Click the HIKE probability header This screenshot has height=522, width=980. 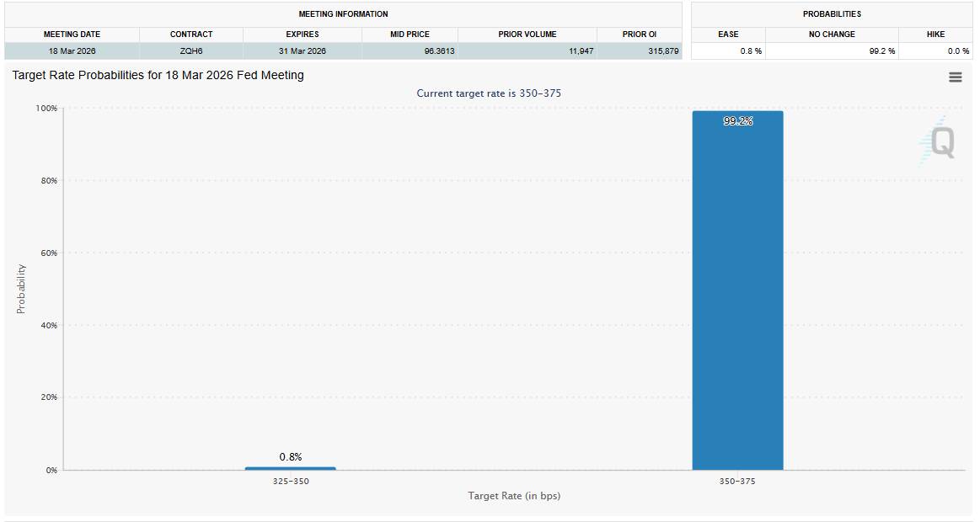[x=935, y=35]
